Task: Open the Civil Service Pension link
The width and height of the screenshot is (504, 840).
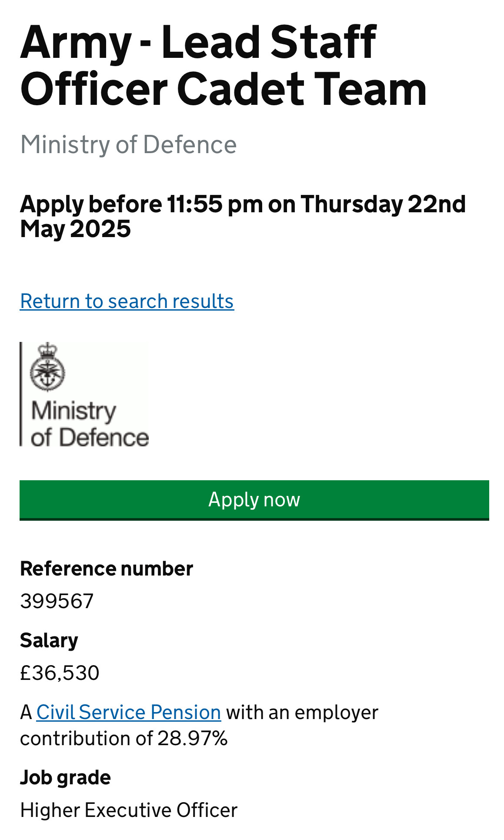Action: coord(129,713)
